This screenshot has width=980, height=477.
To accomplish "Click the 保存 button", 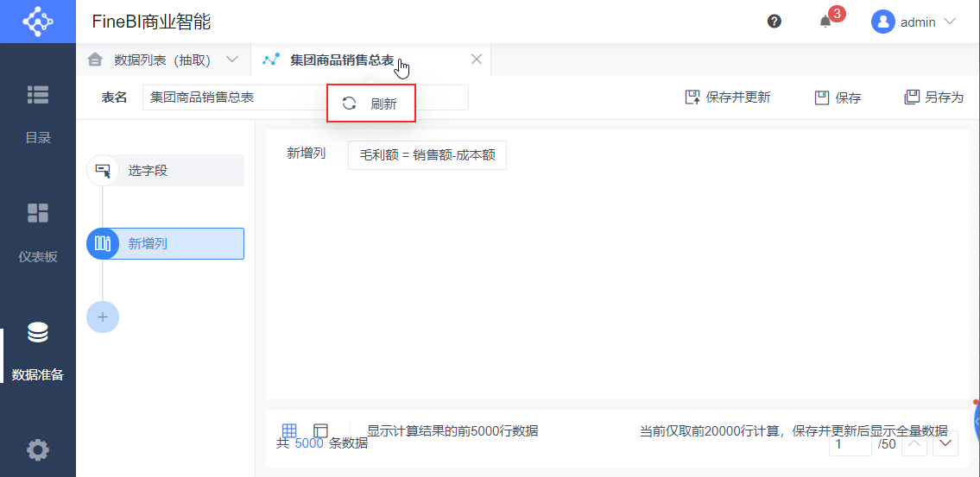I will [838, 97].
